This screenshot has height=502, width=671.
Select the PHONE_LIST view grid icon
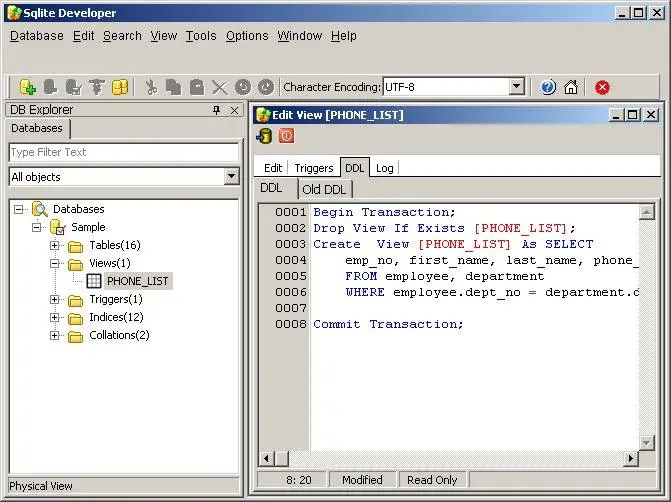click(x=94, y=281)
